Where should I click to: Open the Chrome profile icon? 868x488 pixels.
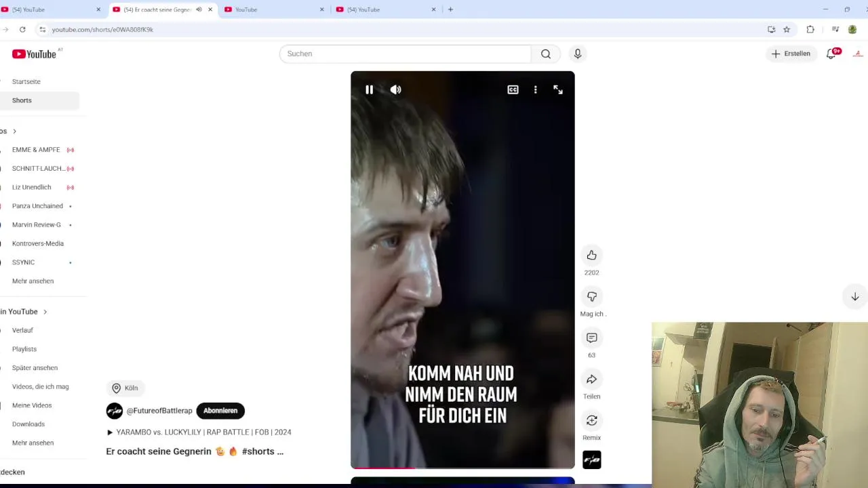click(x=852, y=30)
